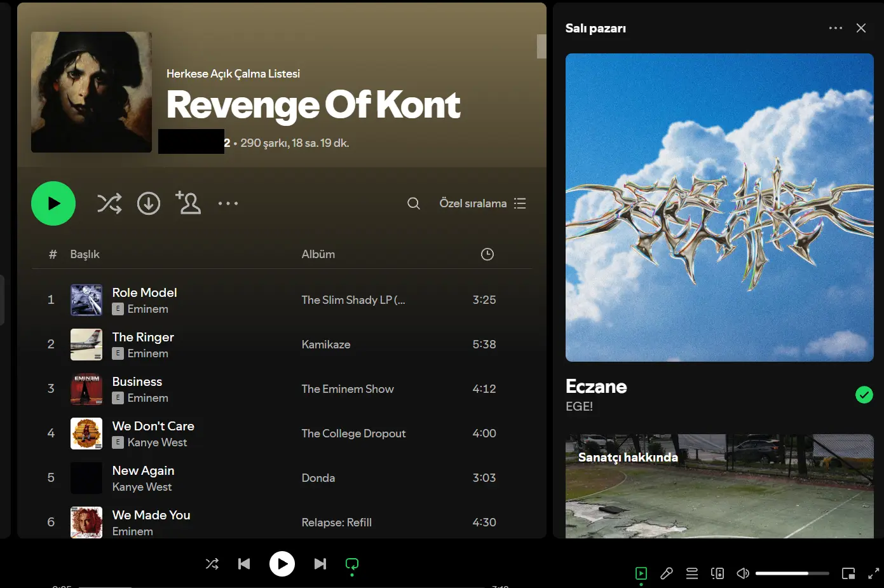Click the New Again dark album thumbnail
This screenshot has width=884, height=588.
pos(86,478)
